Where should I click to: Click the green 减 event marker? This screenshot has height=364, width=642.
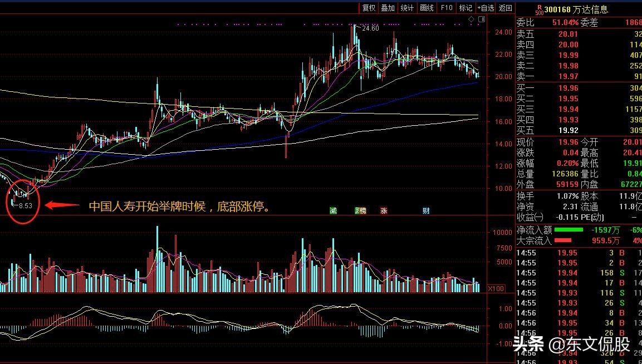click(x=333, y=211)
